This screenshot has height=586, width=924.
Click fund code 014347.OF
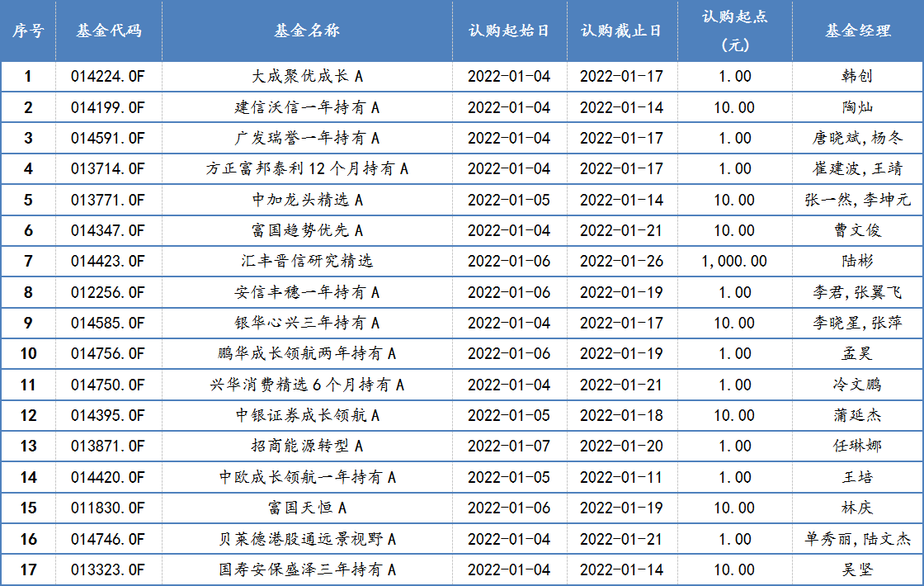pyautogui.click(x=108, y=231)
